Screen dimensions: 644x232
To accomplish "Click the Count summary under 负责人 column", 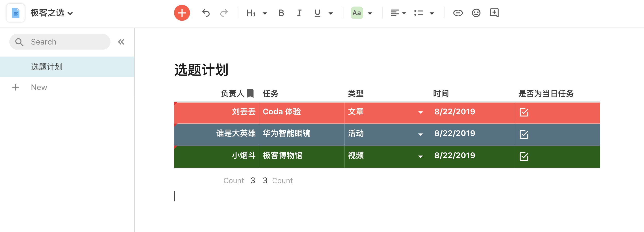I will point(239,180).
